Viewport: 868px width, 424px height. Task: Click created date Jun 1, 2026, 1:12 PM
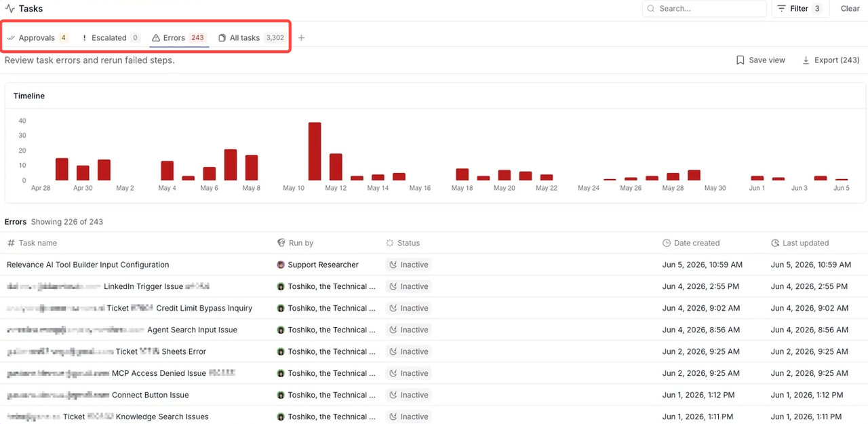[x=698, y=395]
